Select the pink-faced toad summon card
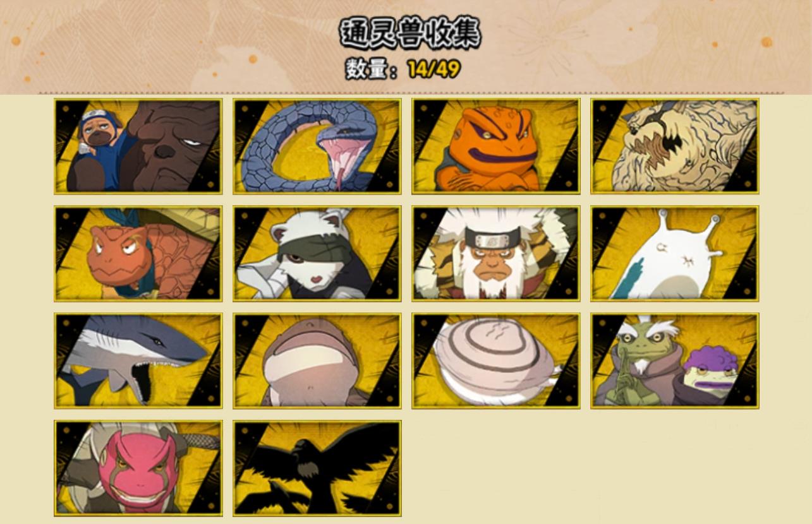 (x=138, y=468)
